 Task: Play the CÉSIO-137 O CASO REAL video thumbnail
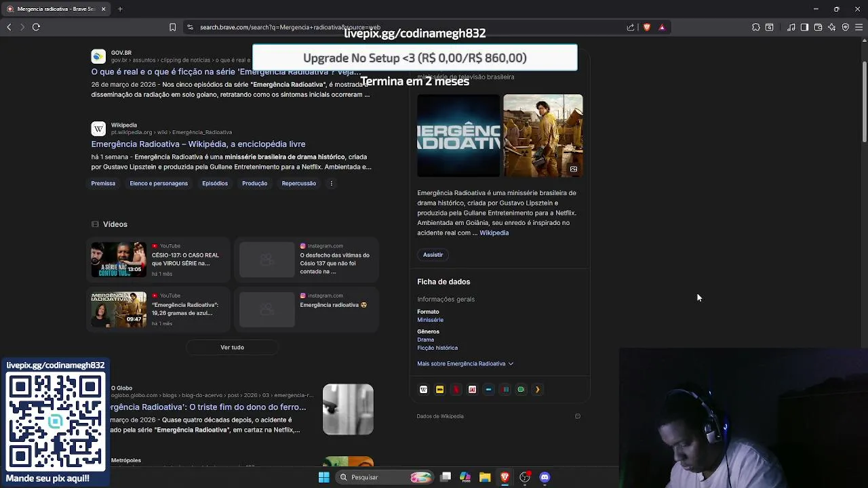pos(119,260)
